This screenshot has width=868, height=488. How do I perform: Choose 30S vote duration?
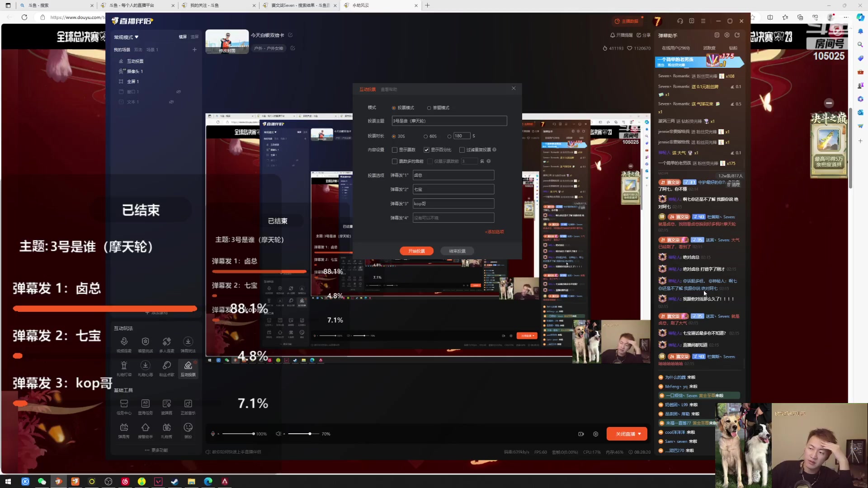pyautogui.click(x=394, y=136)
